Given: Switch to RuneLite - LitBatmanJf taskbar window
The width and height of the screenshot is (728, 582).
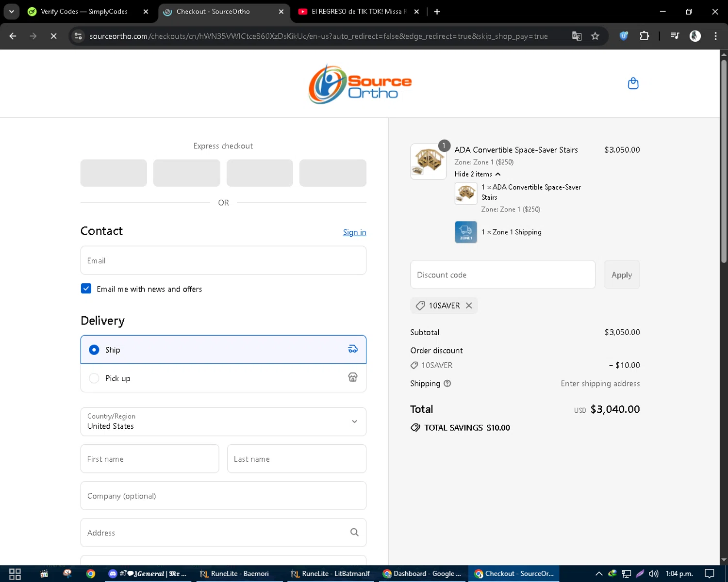Looking at the screenshot, I should point(330,574).
